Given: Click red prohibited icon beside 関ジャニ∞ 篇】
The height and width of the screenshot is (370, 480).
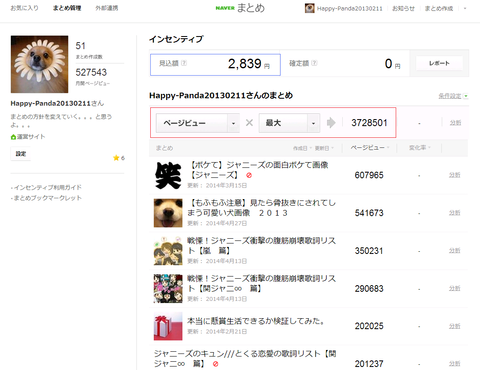Looking at the screenshot, I should (x=215, y=364).
